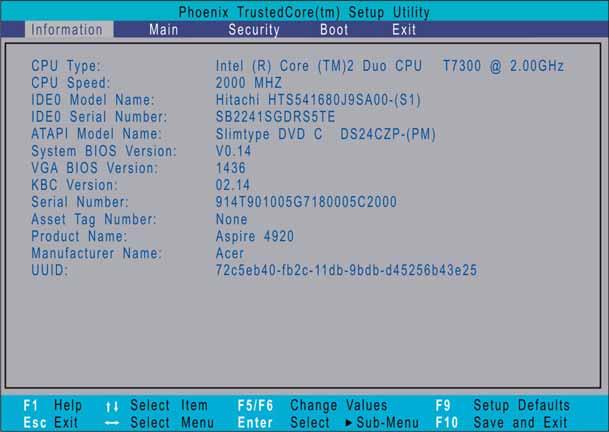Click the Esc Exit hint

50,423
